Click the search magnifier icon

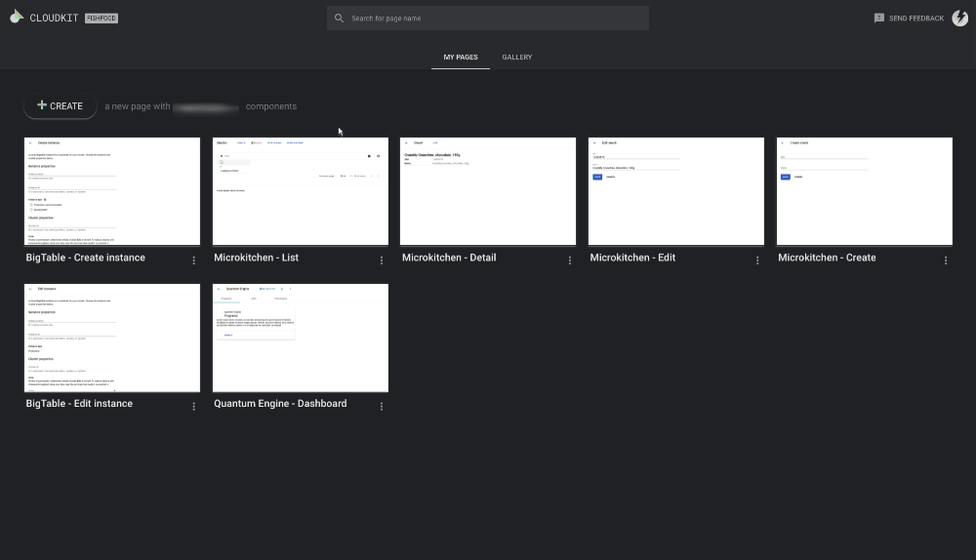coord(340,18)
